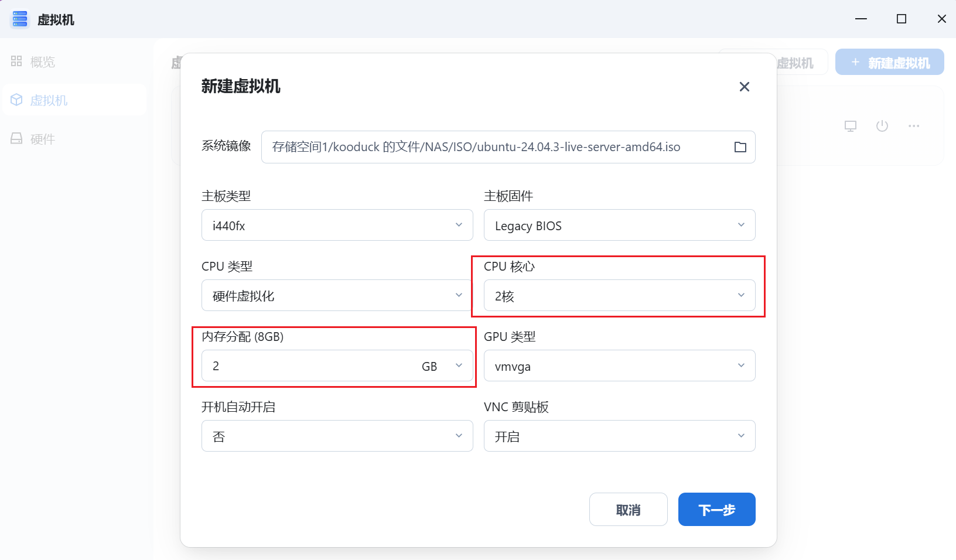Screen dimensions: 956x560
Task: Click the virtual machine app logo
Action: [19, 19]
